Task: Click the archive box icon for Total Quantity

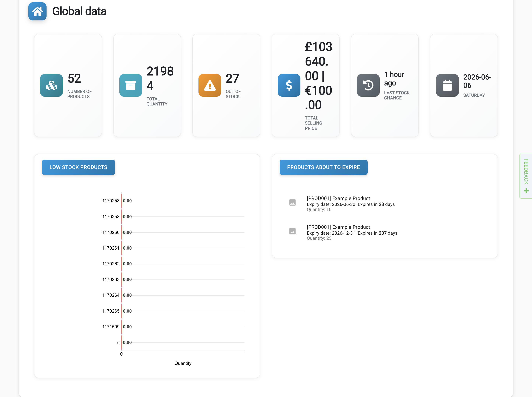Action: tap(131, 85)
